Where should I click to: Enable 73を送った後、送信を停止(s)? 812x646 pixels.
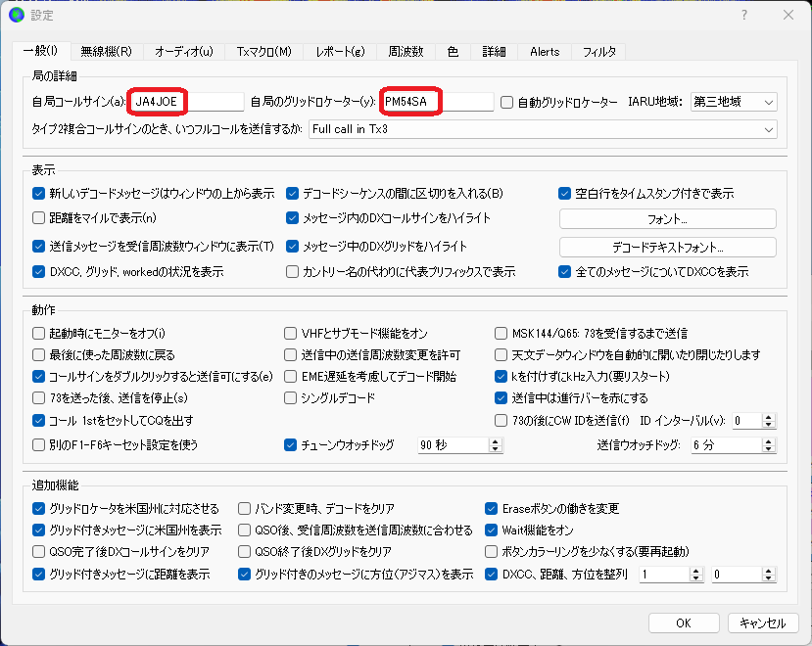click(x=39, y=398)
